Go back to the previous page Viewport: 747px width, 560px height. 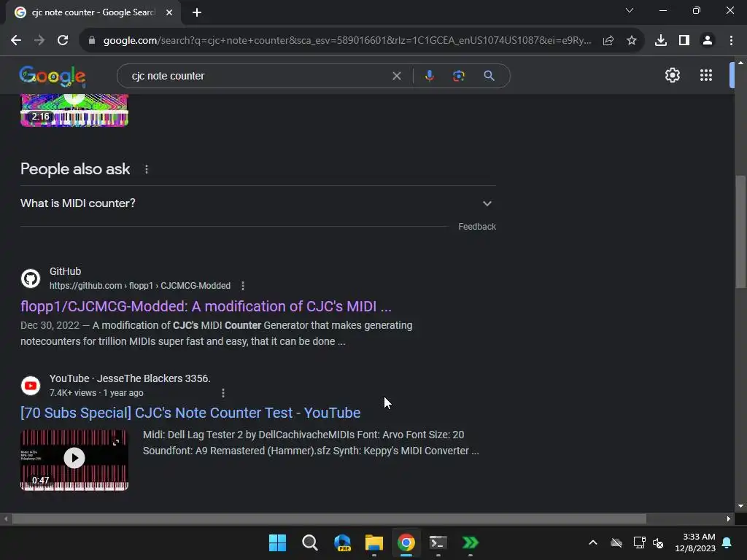click(x=16, y=41)
